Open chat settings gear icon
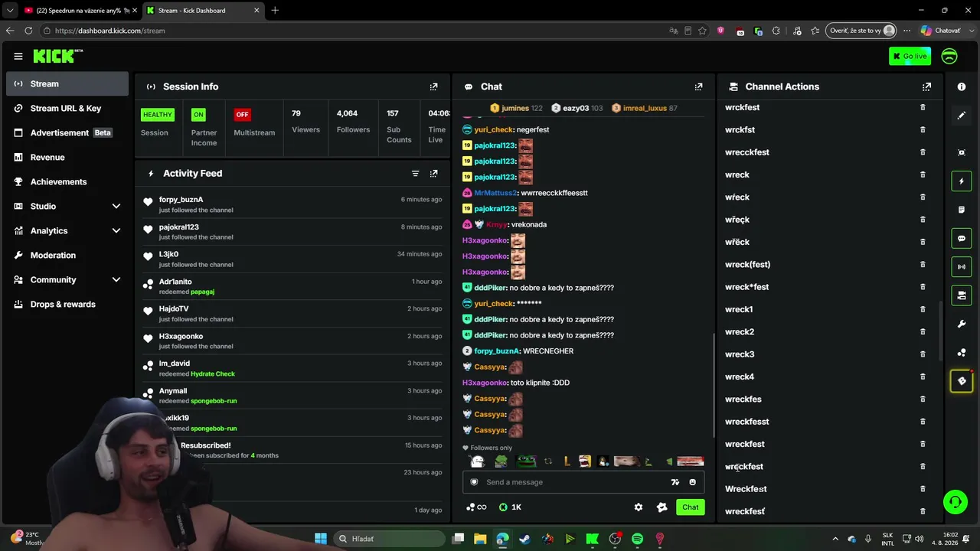 pos(639,507)
